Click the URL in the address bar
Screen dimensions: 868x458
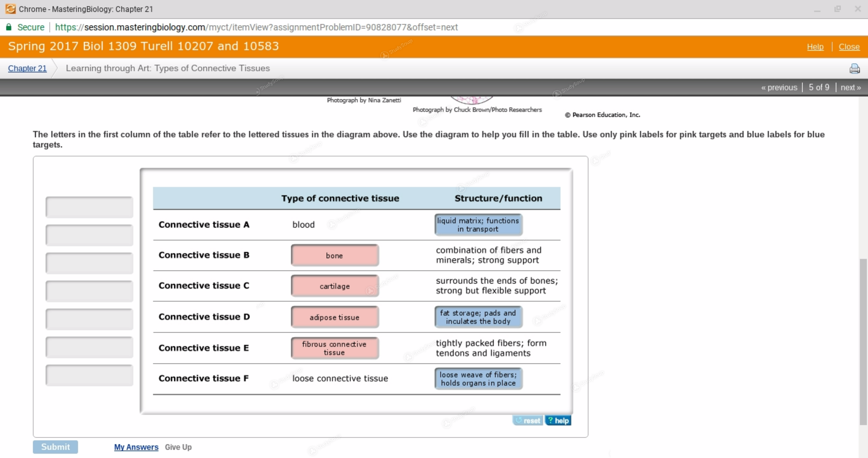pos(256,27)
